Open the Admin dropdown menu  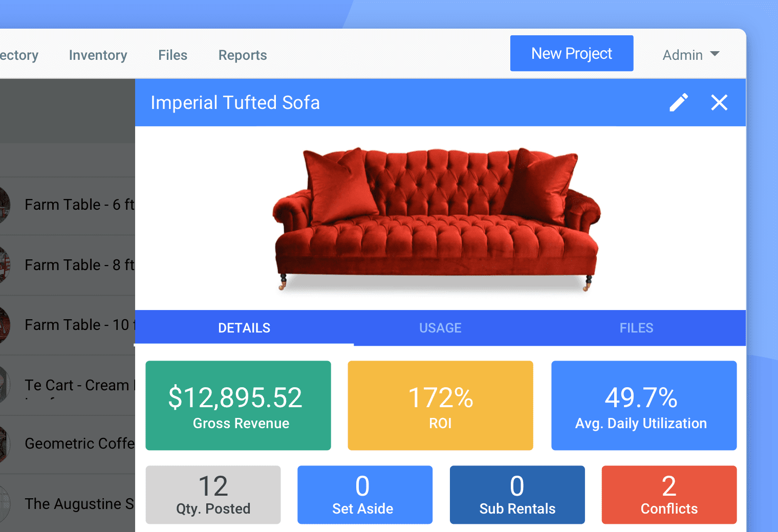(x=691, y=55)
